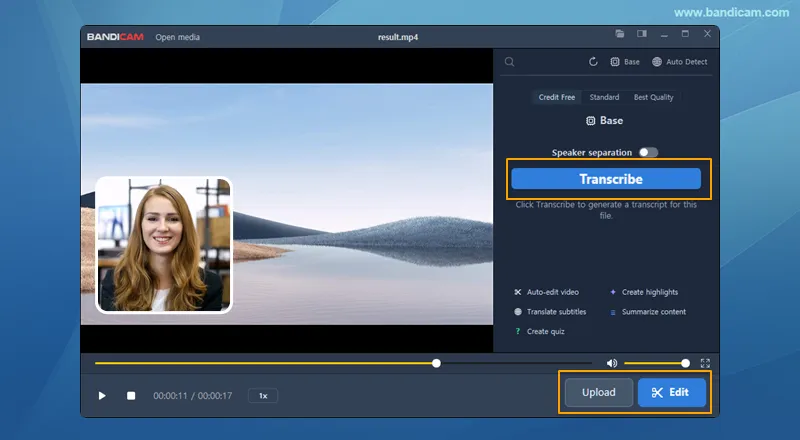800x440 pixels.
Task: Click the refresh arrow icon
Action: tap(593, 62)
